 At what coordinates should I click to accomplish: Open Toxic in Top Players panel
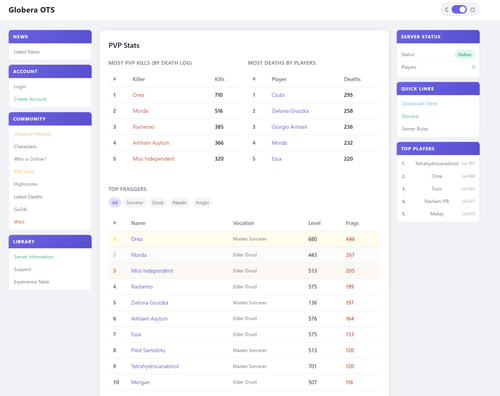437,189
